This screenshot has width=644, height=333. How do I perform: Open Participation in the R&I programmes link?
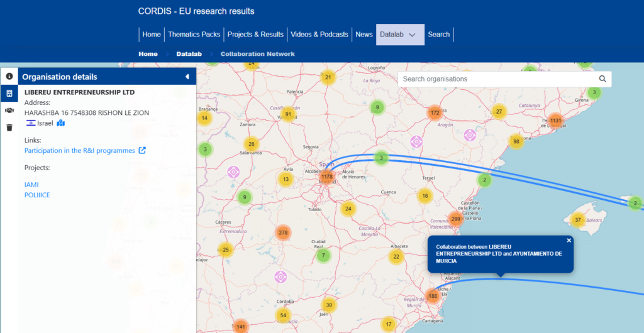coord(80,151)
